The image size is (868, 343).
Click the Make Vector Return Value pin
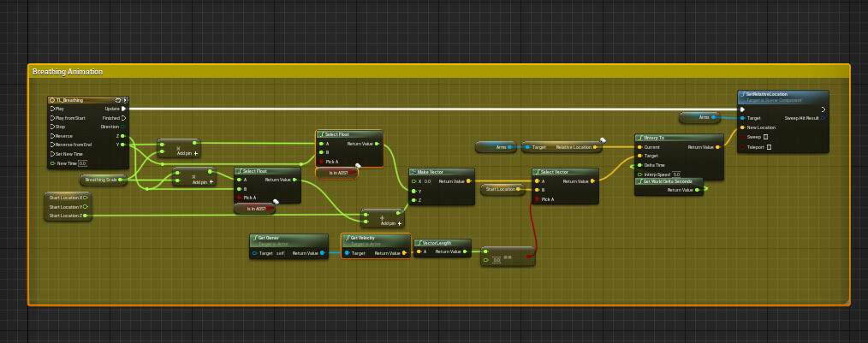(468, 180)
